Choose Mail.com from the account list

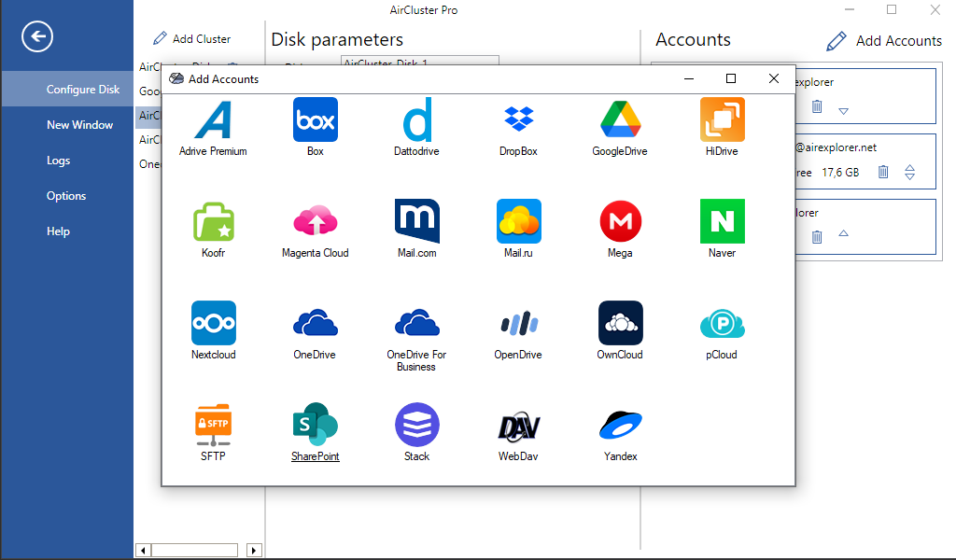(x=417, y=221)
